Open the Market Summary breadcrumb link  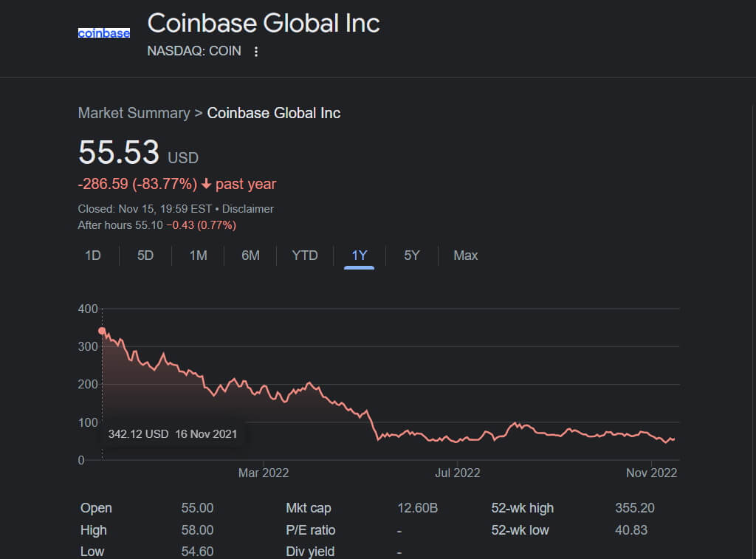click(134, 113)
